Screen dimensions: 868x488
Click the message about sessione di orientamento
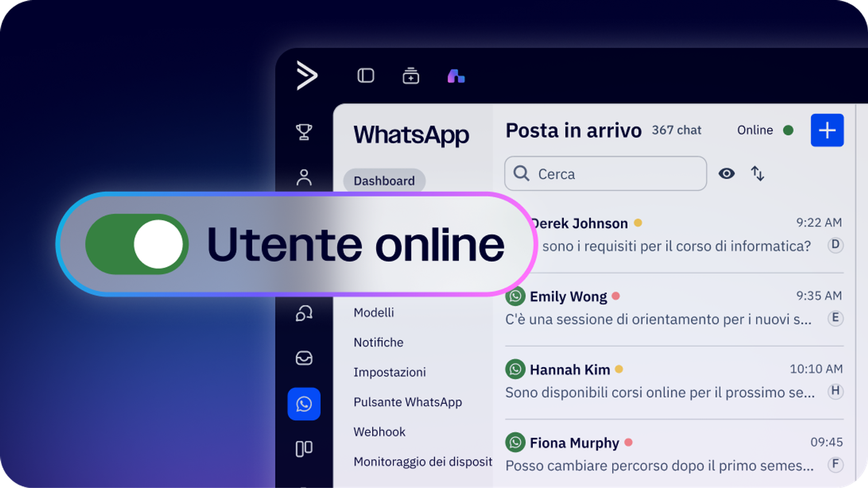(659, 319)
